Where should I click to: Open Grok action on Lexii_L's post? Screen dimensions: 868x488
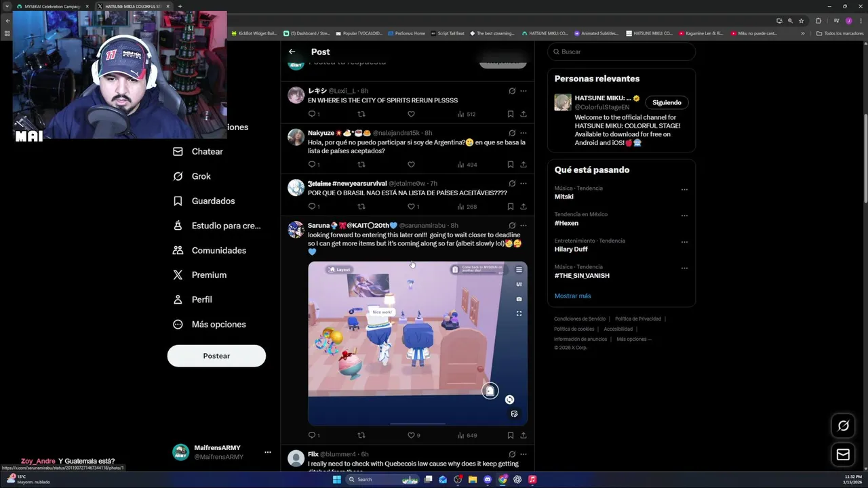click(512, 91)
